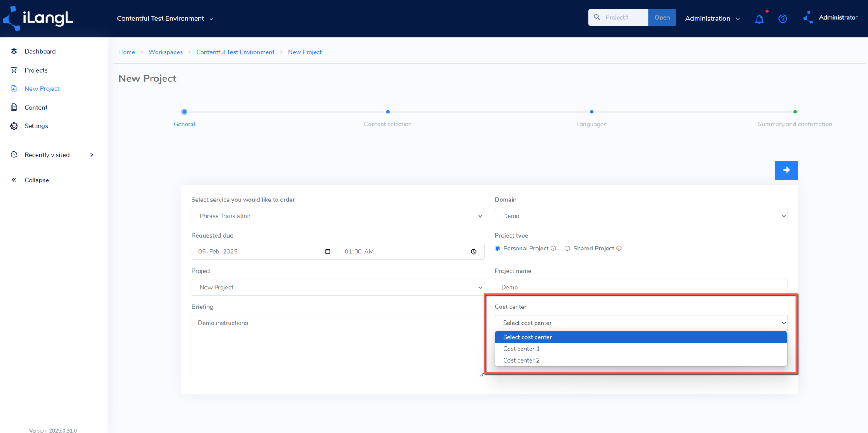This screenshot has width=868, height=433.
Task: Click the Project name field
Action: tap(641, 287)
